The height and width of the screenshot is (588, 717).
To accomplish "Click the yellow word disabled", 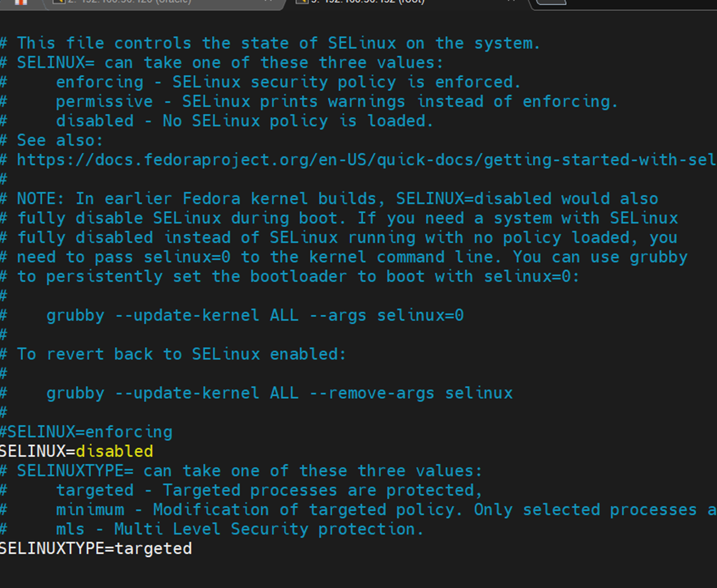I will pyautogui.click(x=115, y=451).
